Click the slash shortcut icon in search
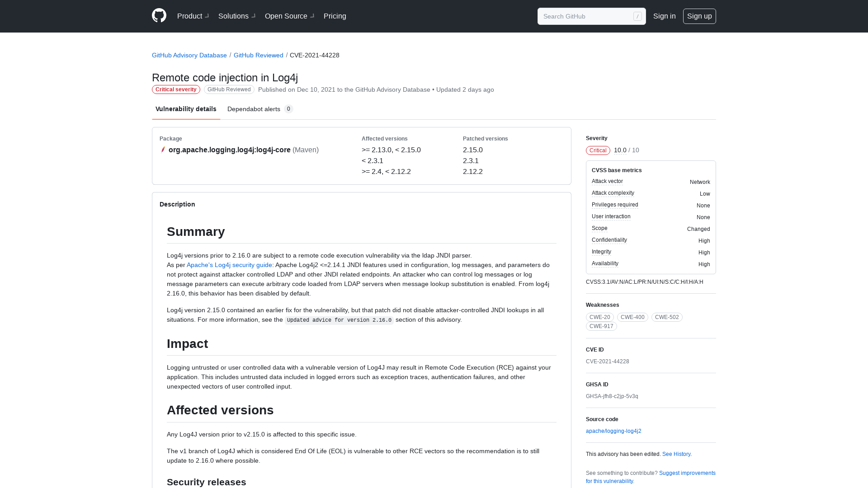Screen dimensions: 868x488 pos(637,16)
